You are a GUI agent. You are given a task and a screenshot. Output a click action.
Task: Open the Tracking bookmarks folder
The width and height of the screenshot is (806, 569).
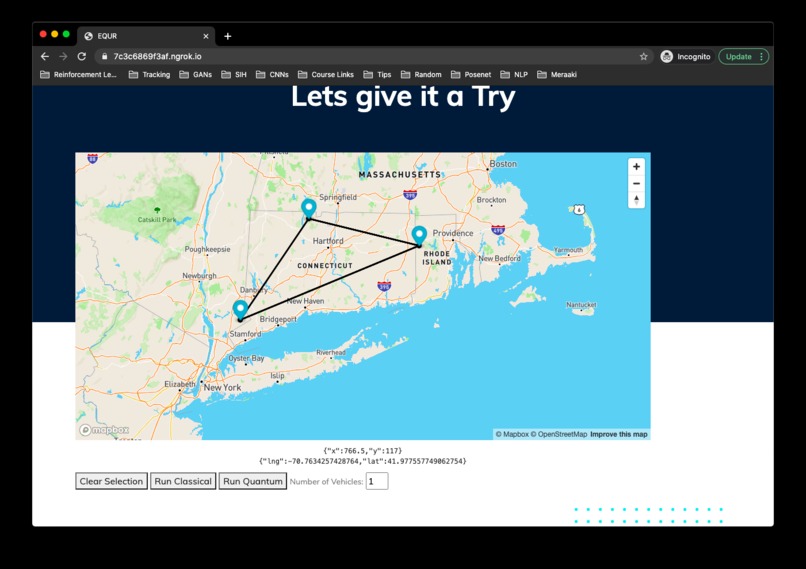pyautogui.click(x=149, y=75)
